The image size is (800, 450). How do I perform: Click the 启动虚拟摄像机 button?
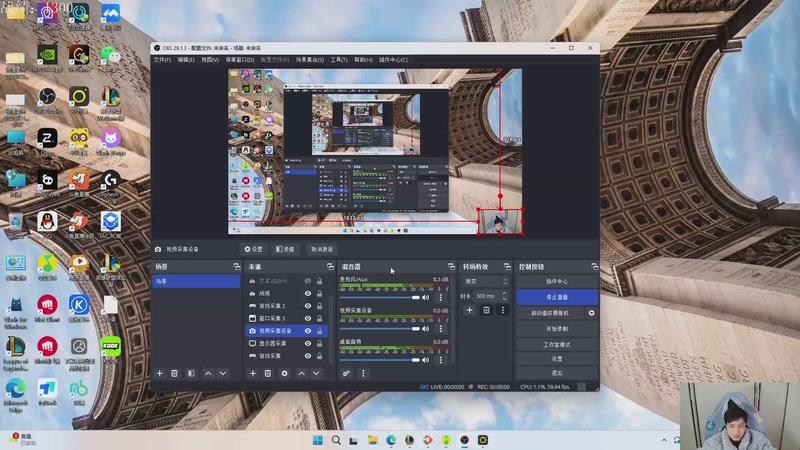click(x=550, y=313)
